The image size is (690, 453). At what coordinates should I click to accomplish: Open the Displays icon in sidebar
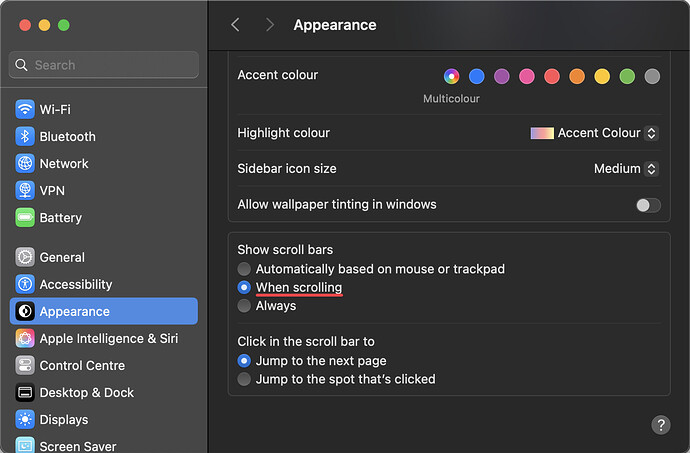click(x=25, y=419)
